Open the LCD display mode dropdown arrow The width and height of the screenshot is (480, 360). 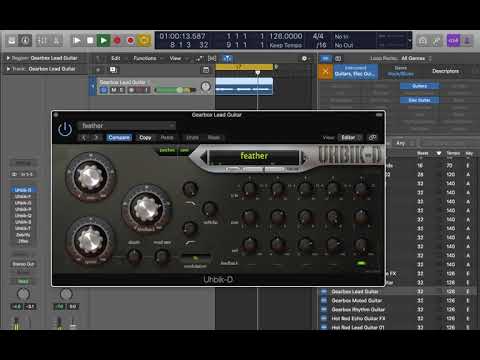tap(410, 41)
